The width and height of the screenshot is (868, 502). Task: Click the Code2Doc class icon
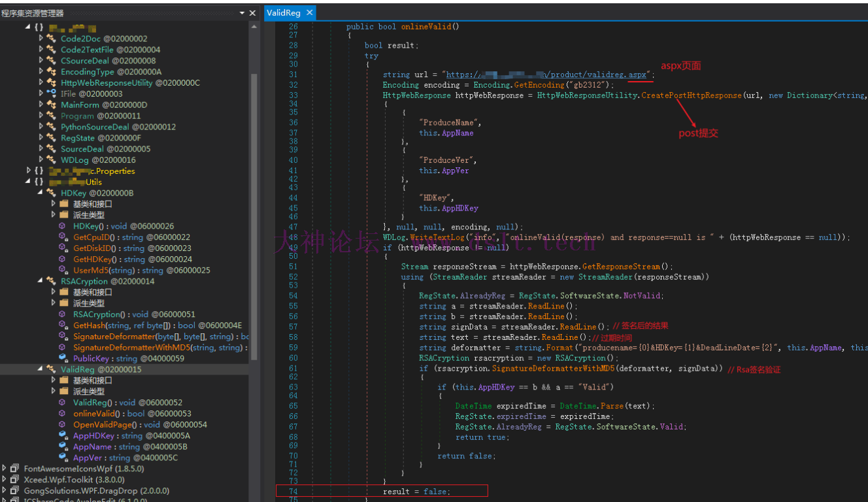51,39
